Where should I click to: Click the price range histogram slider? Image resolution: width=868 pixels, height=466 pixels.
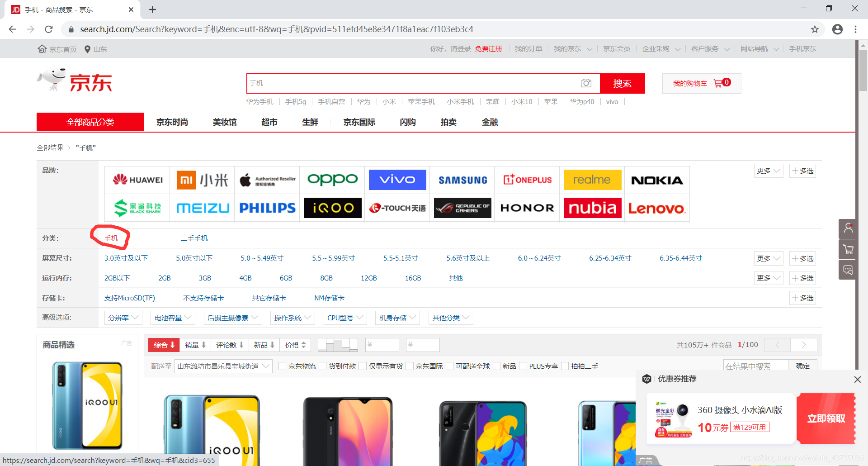coord(338,345)
